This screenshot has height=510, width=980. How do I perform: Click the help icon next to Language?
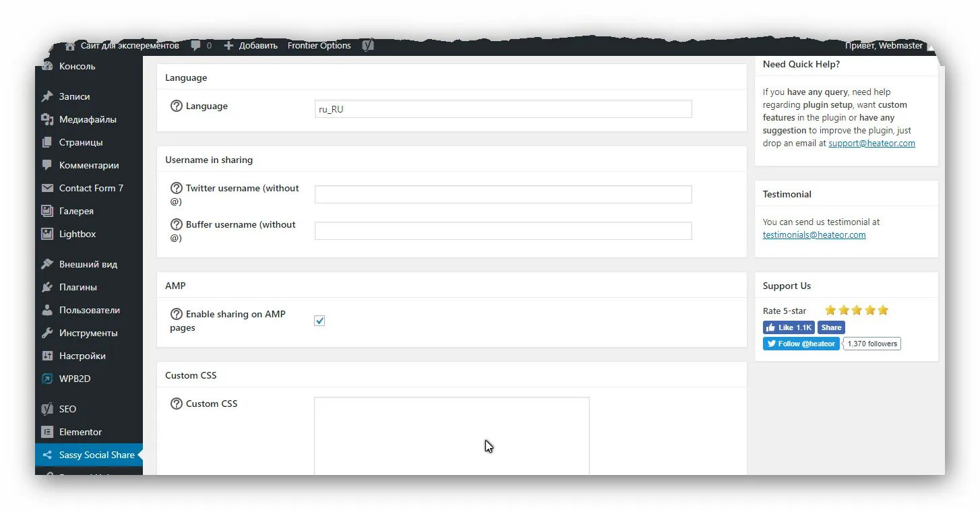click(176, 106)
